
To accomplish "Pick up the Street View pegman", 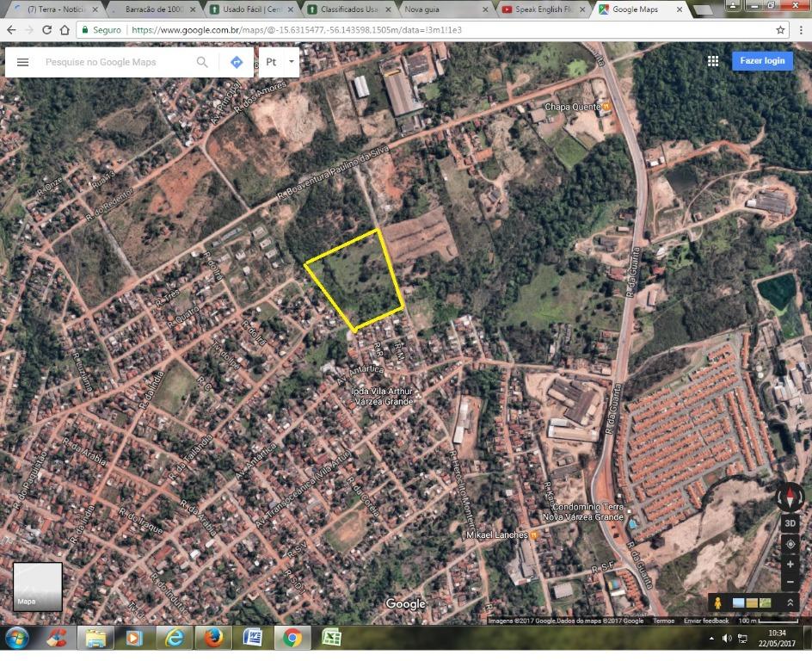I will 716,602.
